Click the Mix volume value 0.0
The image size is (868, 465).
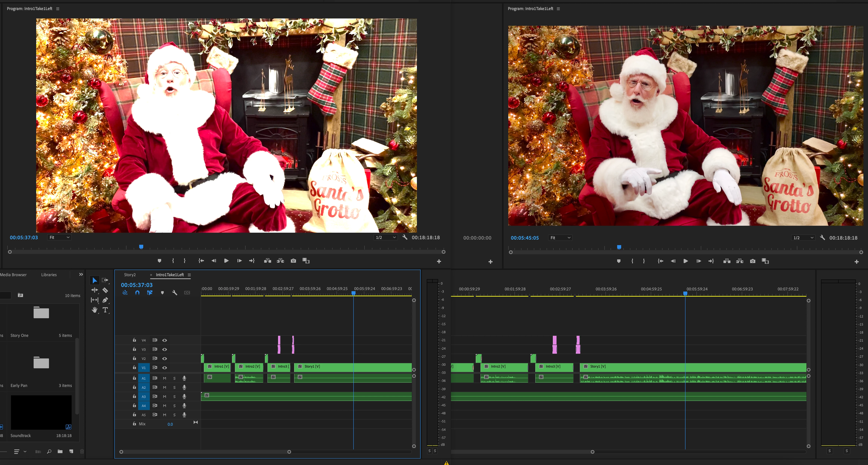tap(170, 424)
